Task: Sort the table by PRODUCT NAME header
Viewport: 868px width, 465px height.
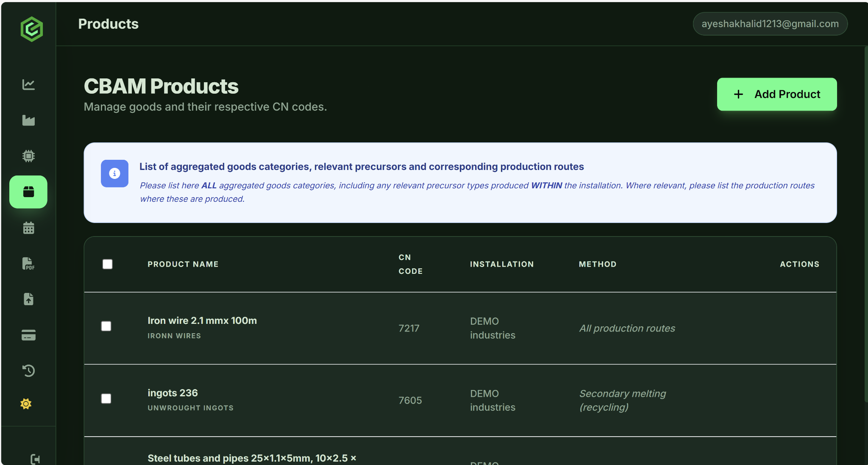Action: pyautogui.click(x=183, y=264)
